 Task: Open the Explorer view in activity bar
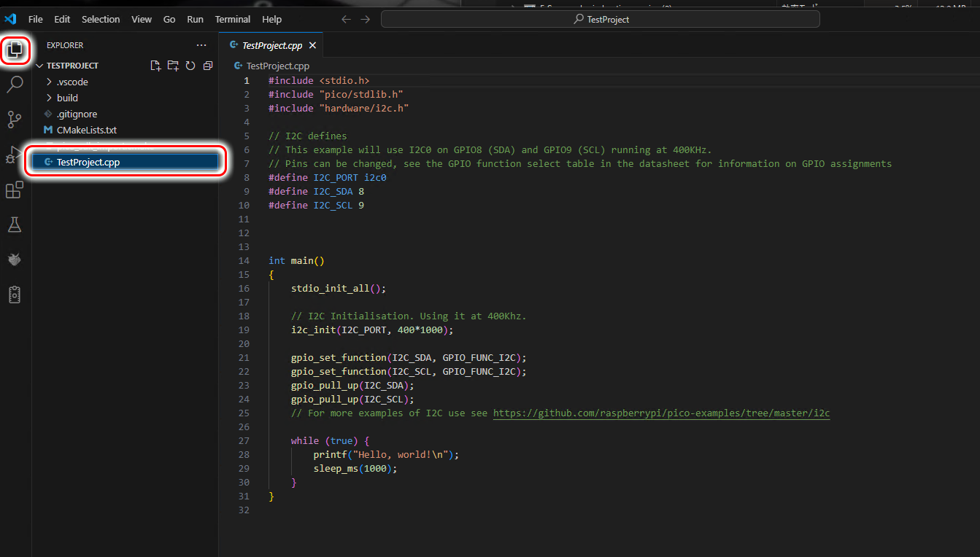tap(15, 50)
